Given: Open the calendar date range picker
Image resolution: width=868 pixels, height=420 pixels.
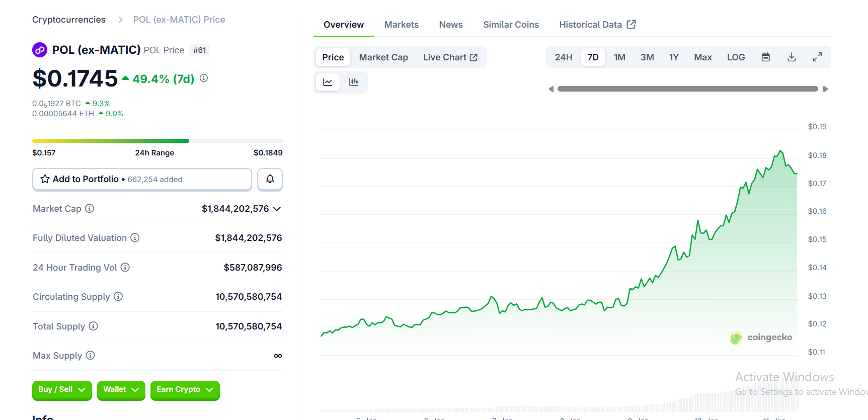Looking at the screenshot, I should [766, 57].
